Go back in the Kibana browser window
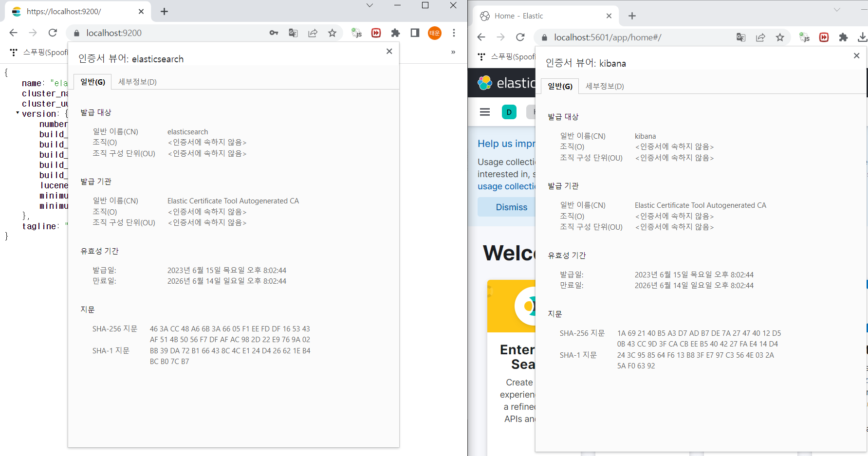Image resolution: width=868 pixels, height=456 pixels. tap(481, 37)
